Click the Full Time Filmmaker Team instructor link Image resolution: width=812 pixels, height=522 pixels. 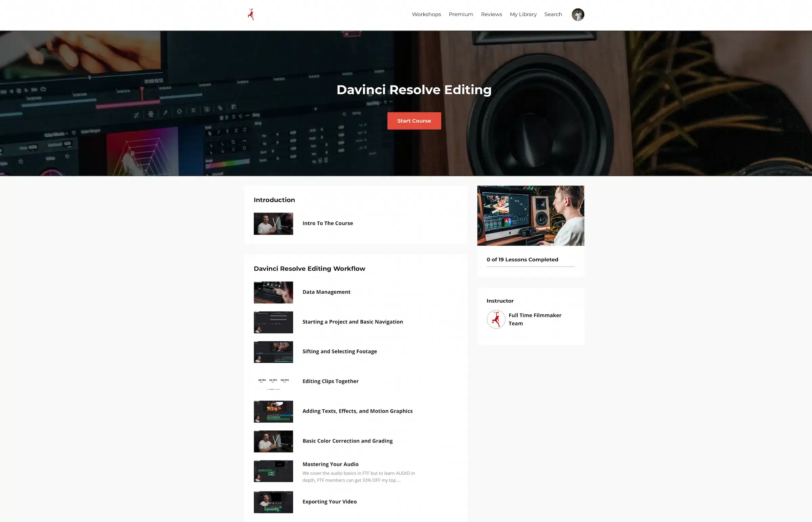tap(535, 319)
